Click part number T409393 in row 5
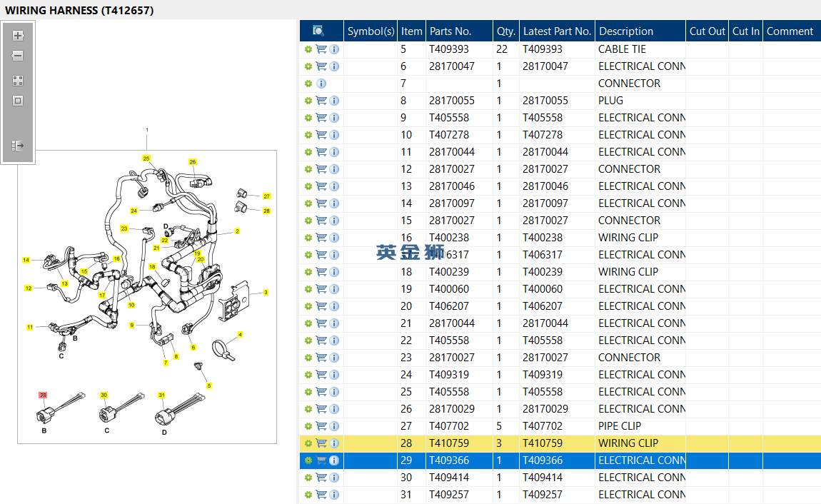Screen dimensions: 821x504 coord(449,49)
